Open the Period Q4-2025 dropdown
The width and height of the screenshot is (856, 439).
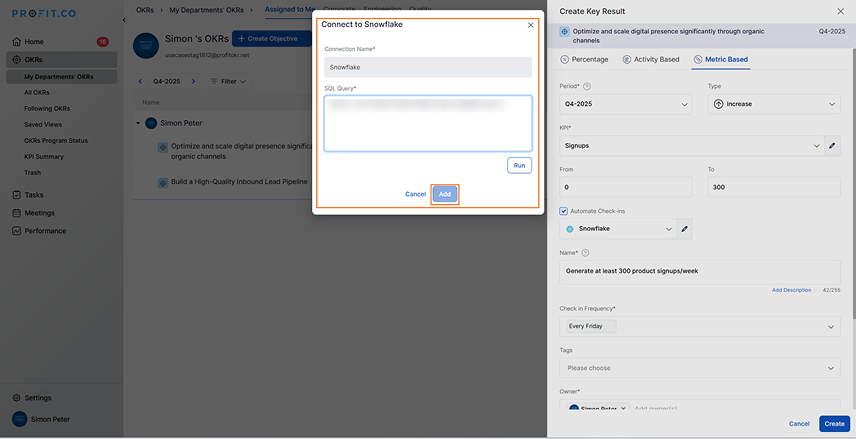[626, 104]
